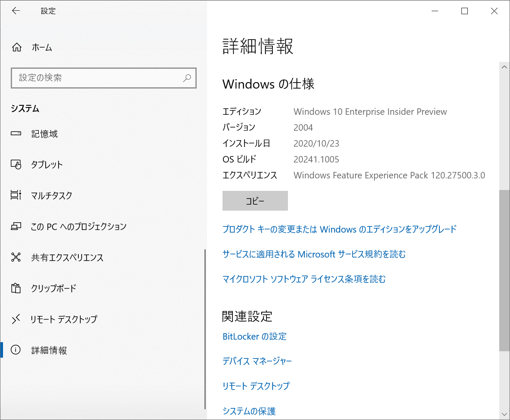This screenshot has height=420, width=510.
Task: Click the Multitasking (マルチタスク) icon
Action: point(16,195)
